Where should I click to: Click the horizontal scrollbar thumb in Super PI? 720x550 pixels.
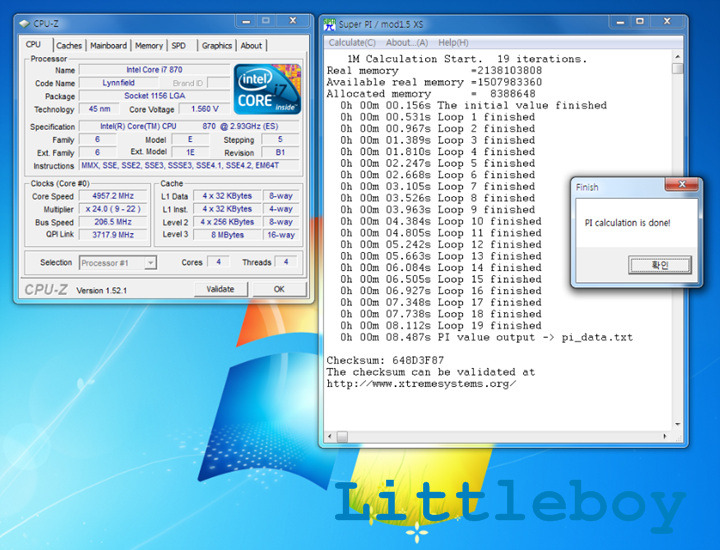point(343,436)
